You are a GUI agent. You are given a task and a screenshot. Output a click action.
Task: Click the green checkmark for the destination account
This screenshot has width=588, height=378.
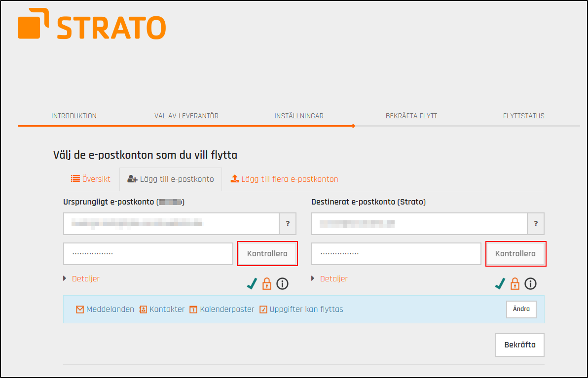501,284
